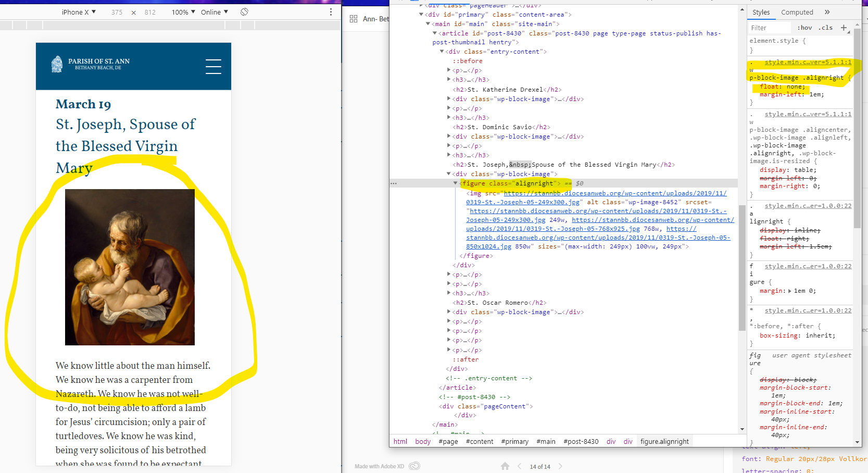Go to previous artboard with left arrow
868x473 pixels.
click(x=519, y=466)
